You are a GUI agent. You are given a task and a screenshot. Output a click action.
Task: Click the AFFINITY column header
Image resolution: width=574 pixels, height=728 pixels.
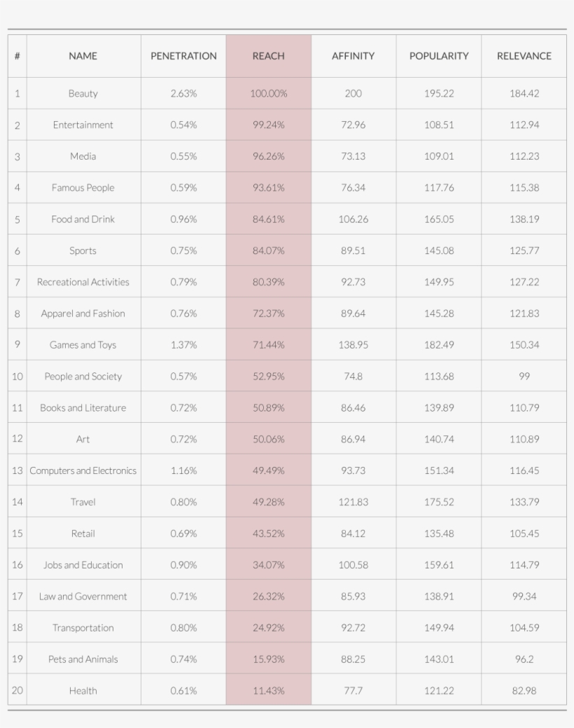tap(353, 56)
